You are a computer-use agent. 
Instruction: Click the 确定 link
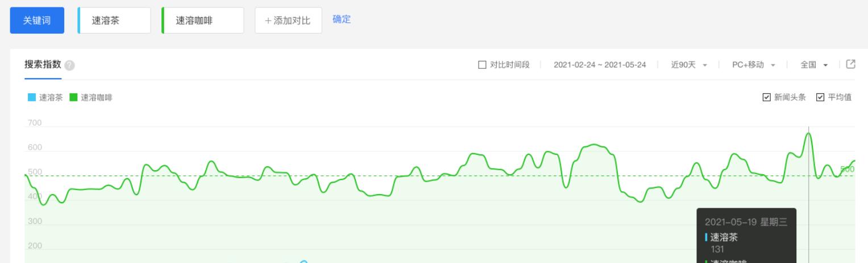coord(342,19)
